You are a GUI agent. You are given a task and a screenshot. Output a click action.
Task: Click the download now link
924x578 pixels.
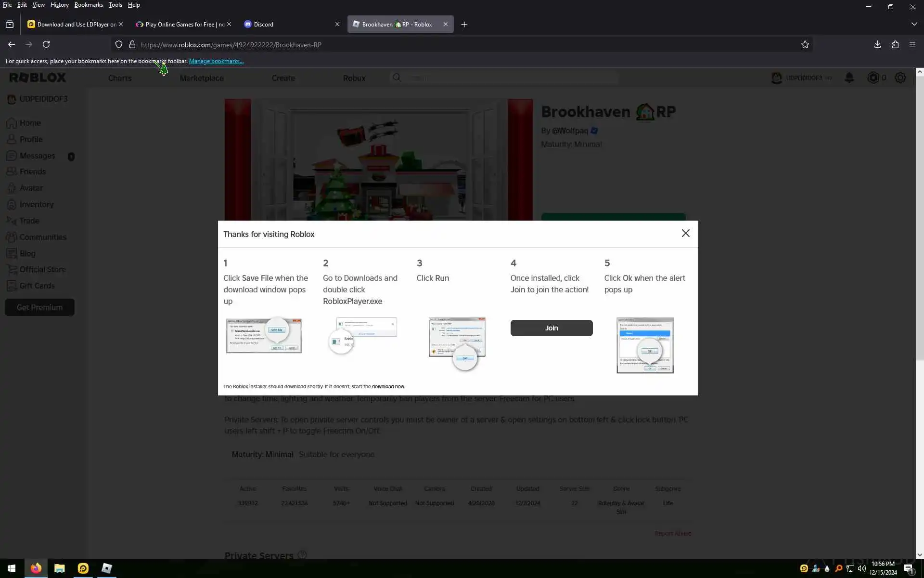coord(388,386)
